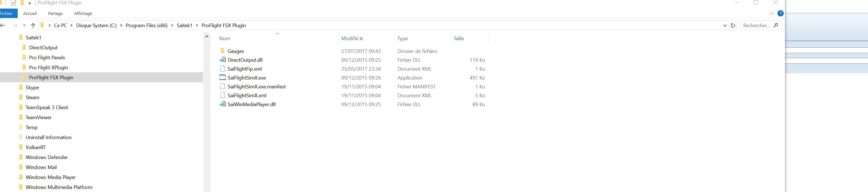Click the Fichier MANIFEST type cell

point(417,87)
